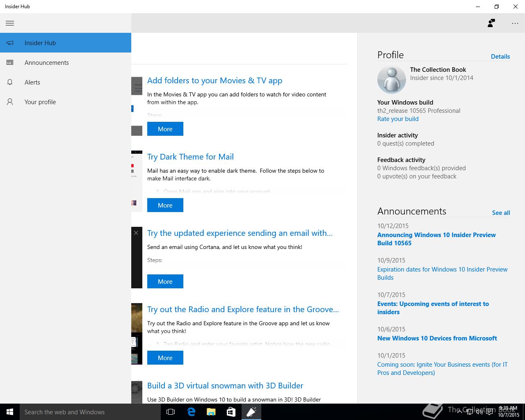Image resolution: width=525 pixels, height=420 pixels.
Task: Click the Cortana email quest thumbnail
Action: 137,258
